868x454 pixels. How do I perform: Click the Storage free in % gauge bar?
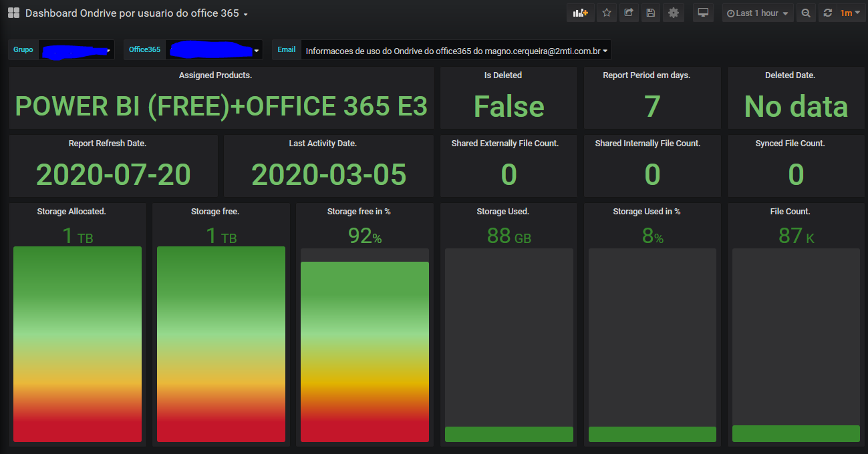(x=365, y=352)
